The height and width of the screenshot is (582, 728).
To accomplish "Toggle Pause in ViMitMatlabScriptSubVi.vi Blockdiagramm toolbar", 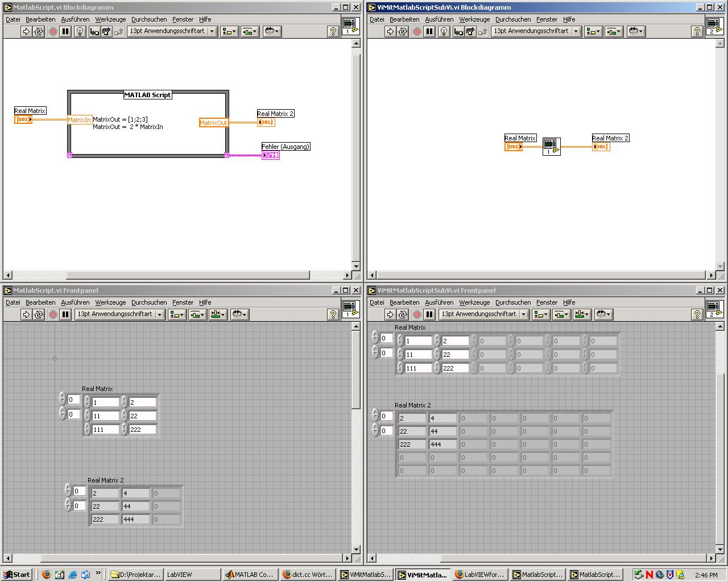I will (x=429, y=31).
